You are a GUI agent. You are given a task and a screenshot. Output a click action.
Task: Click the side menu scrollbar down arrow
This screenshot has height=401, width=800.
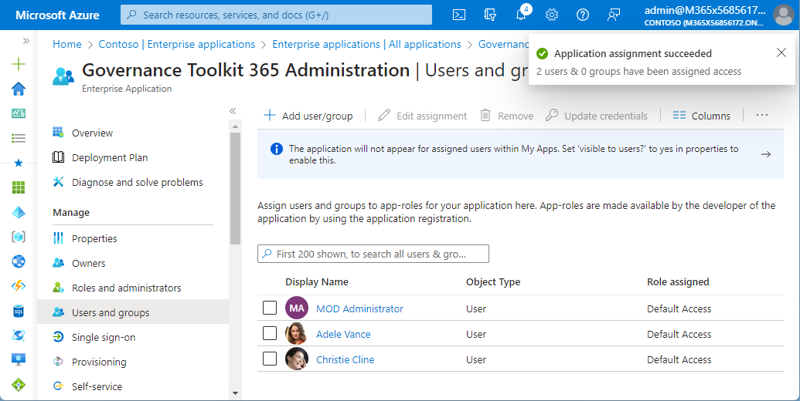pos(235,393)
